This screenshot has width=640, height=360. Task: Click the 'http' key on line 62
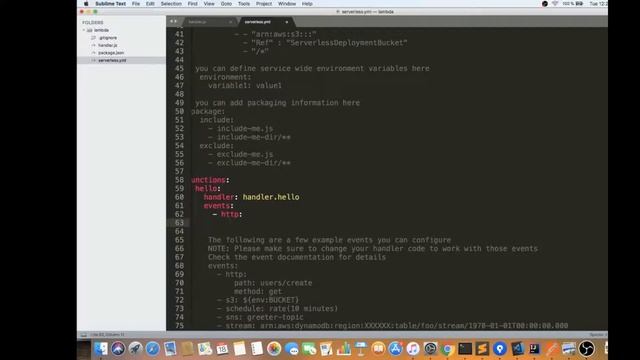230,214
